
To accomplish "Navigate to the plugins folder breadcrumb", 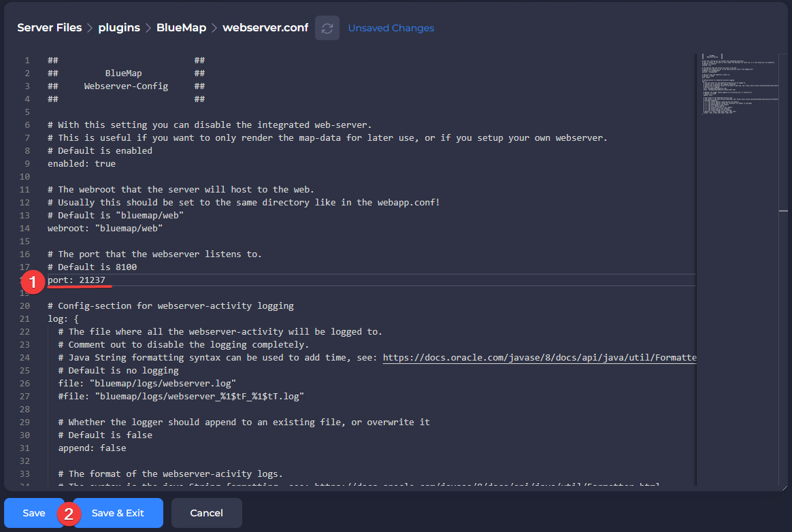I will [x=119, y=27].
